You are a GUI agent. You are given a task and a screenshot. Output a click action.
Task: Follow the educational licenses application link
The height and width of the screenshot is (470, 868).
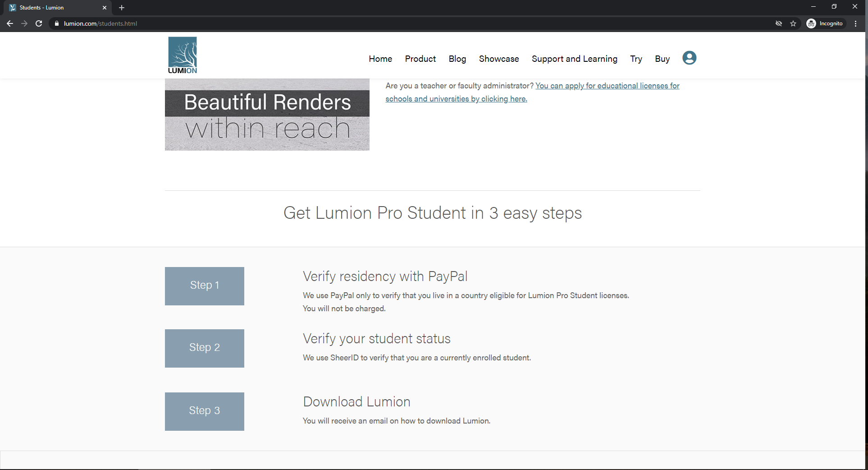pyautogui.click(x=607, y=86)
